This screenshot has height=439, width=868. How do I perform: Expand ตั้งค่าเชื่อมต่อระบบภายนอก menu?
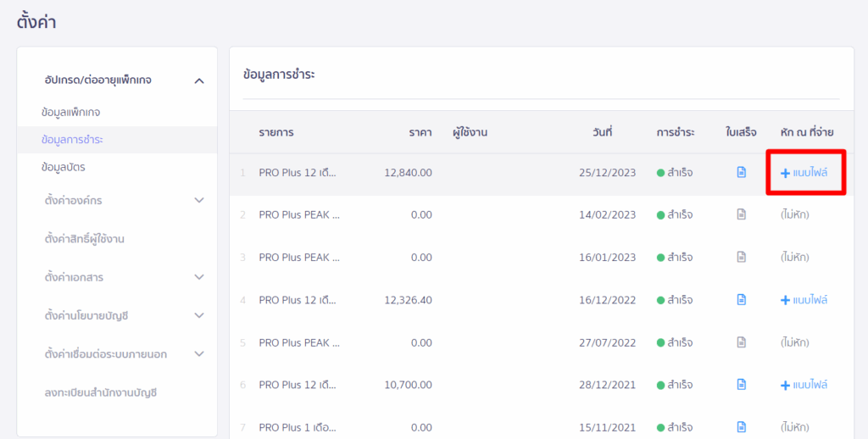coord(199,353)
